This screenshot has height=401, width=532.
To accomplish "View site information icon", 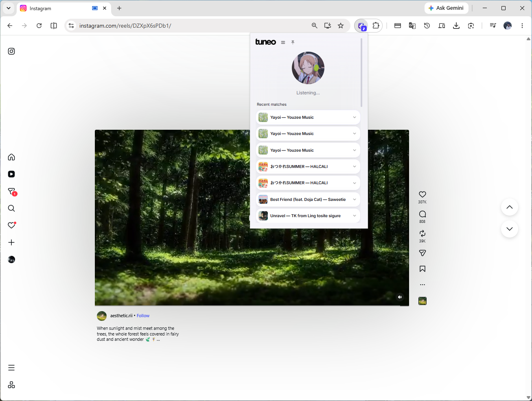I will tap(71, 26).
